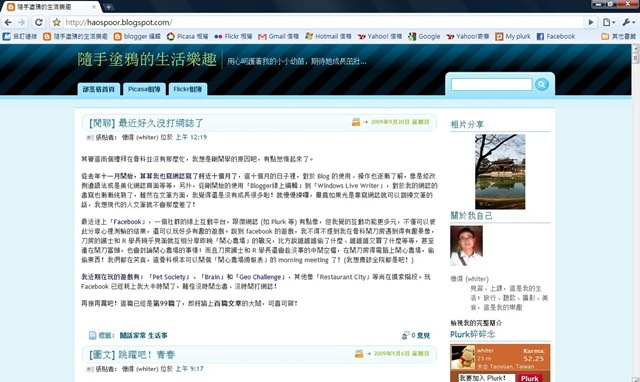Click the vertical scrollbar thumb at the top
The image size is (640, 382).
click(636, 58)
